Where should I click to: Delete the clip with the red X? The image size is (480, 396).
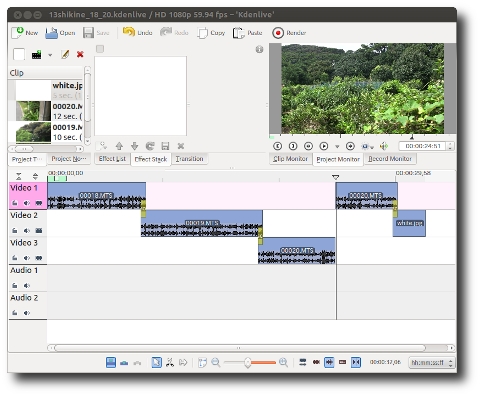click(x=80, y=54)
